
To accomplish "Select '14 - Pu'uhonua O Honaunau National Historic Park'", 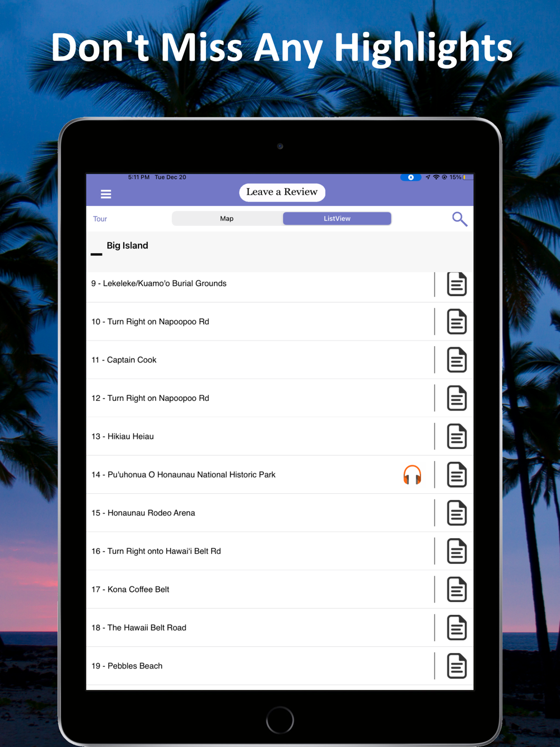I will coord(279,475).
